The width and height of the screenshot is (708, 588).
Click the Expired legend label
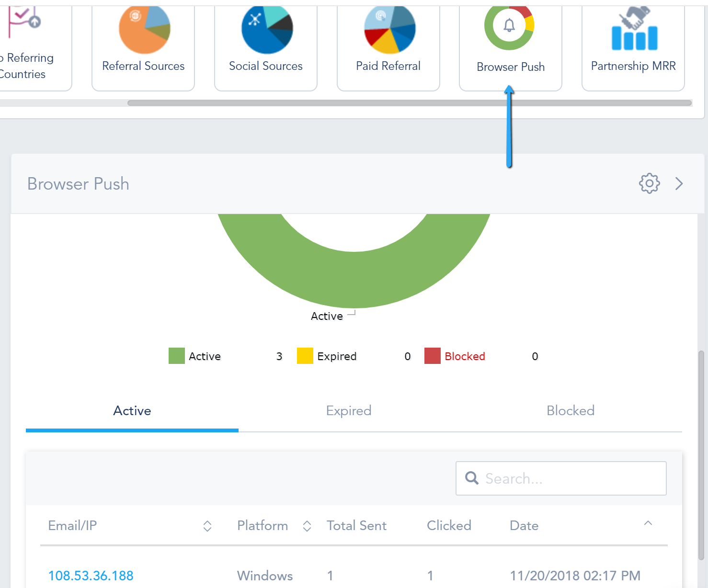click(337, 356)
